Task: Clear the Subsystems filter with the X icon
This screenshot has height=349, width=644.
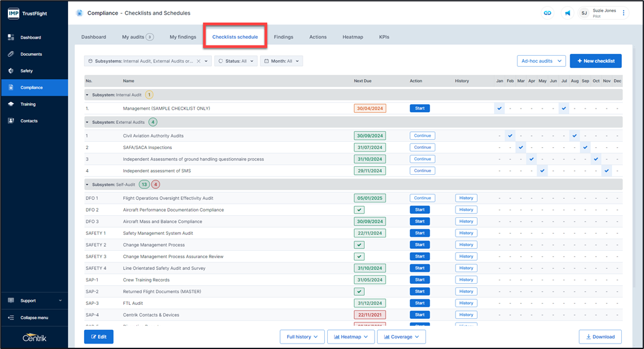Action: [x=198, y=61]
